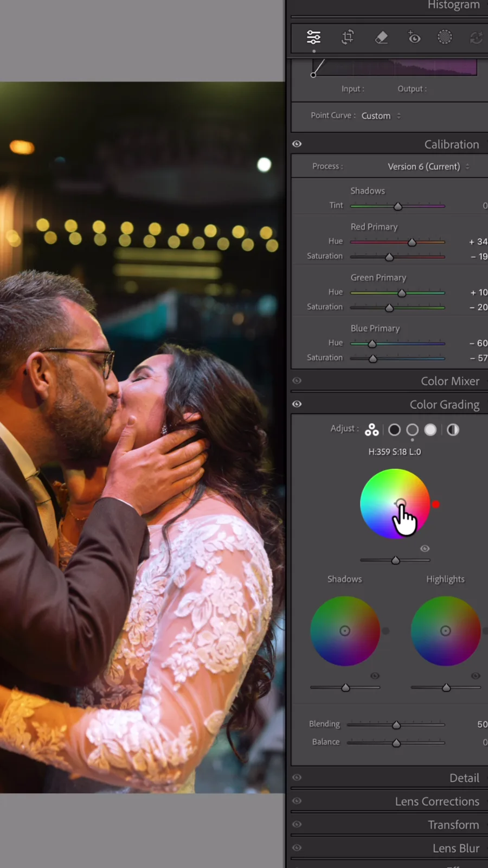The height and width of the screenshot is (868, 488).
Task: Click the midtones luminance slider handle
Action: coord(396,560)
